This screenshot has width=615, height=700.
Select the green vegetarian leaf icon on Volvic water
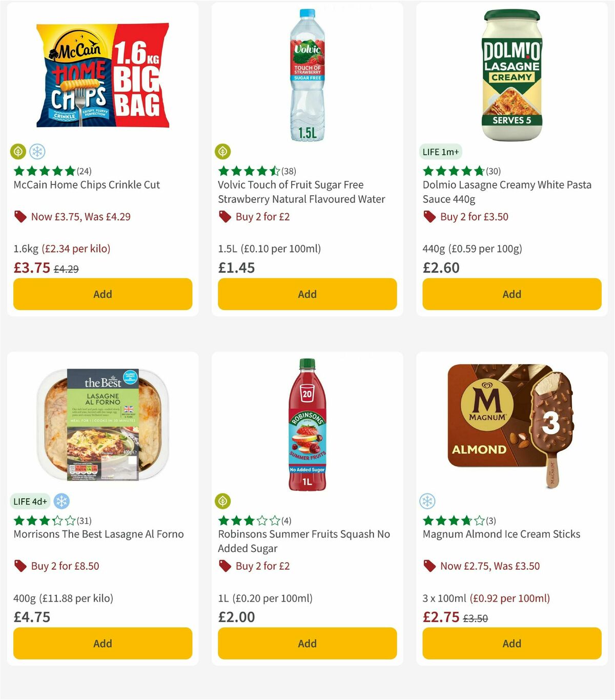223,152
